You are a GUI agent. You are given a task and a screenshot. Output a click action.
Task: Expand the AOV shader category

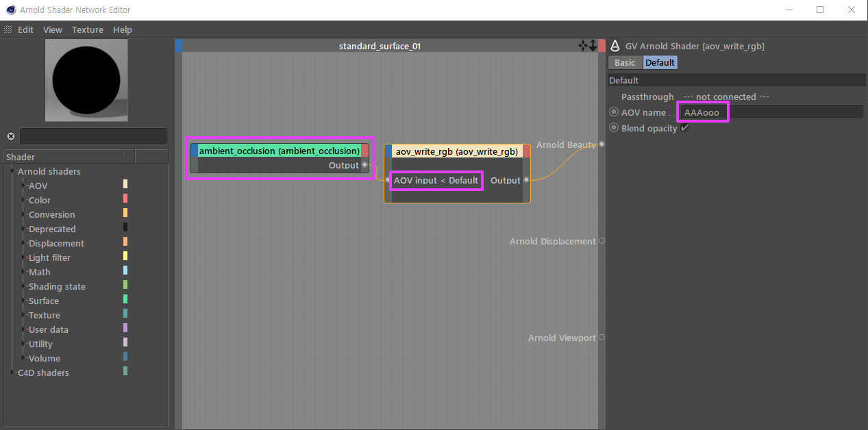pyautogui.click(x=25, y=186)
